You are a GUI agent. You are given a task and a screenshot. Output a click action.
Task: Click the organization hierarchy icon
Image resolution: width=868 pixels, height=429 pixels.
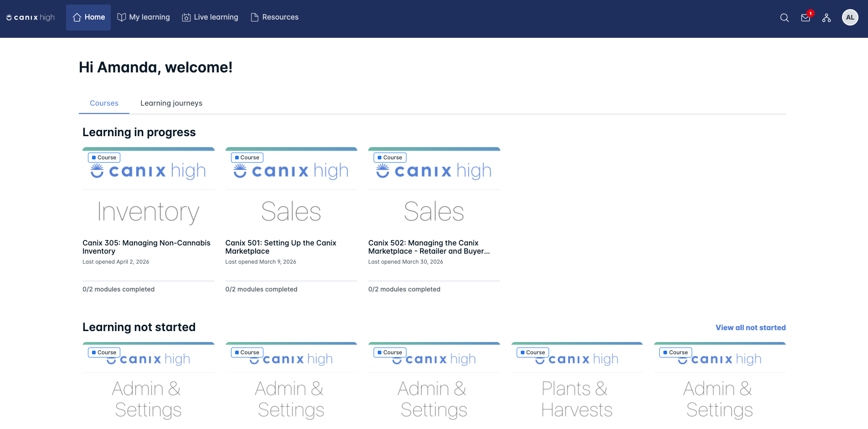pyautogui.click(x=827, y=18)
